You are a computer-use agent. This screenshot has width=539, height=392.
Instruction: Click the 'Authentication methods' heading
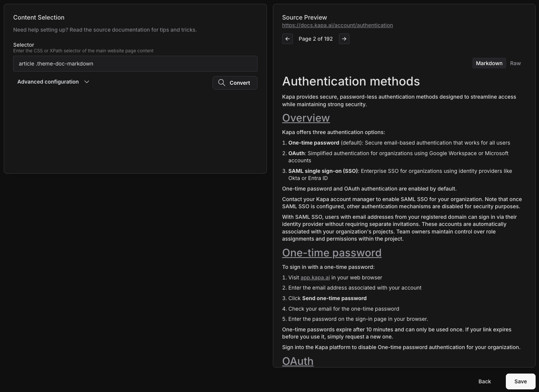point(351,81)
